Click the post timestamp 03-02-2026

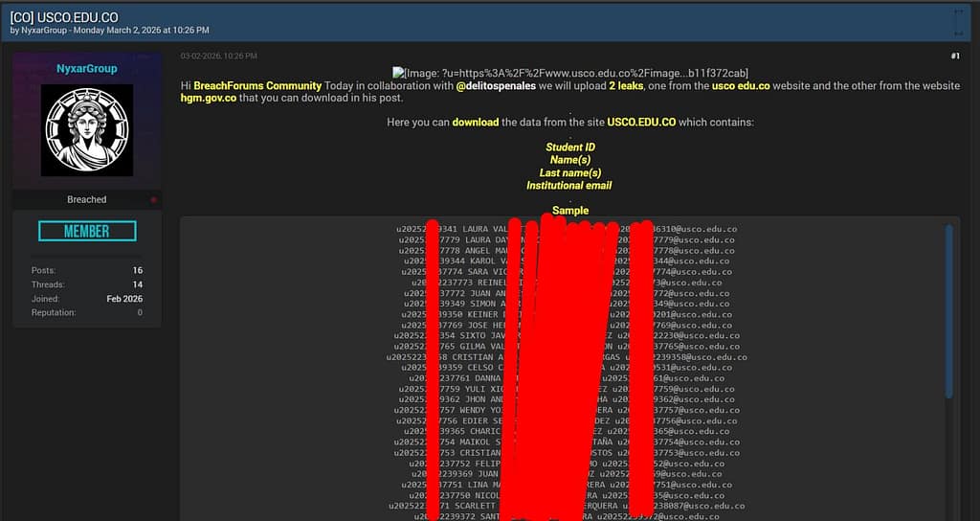coord(218,57)
